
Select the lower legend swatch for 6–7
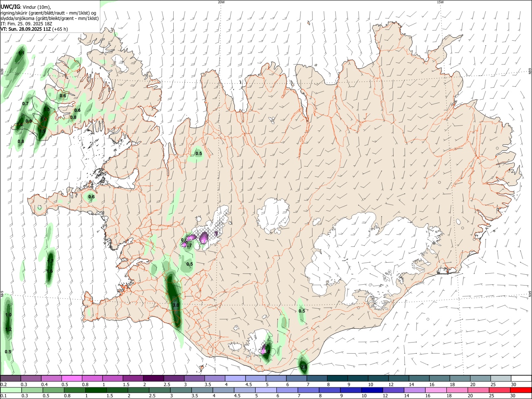pos(287,390)
